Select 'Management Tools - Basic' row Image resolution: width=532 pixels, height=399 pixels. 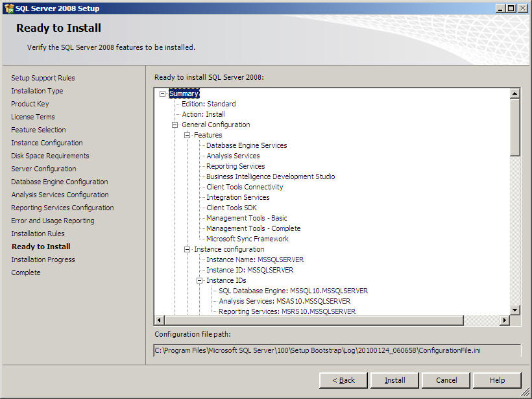coord(247,218)
